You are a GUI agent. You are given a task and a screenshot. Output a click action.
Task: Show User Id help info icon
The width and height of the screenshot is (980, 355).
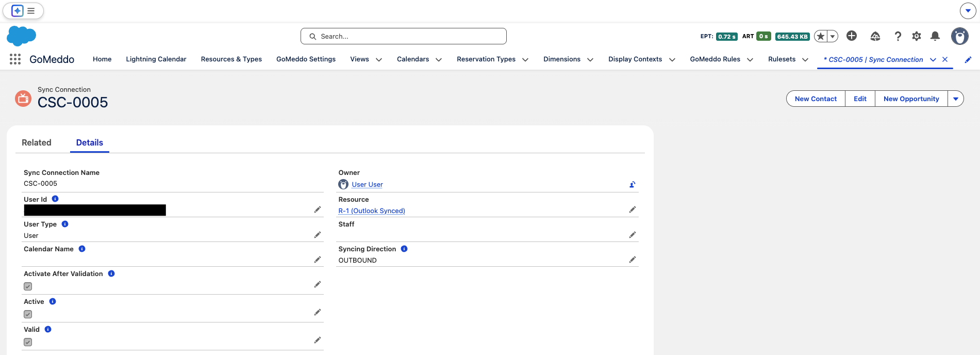click(55, 199)
